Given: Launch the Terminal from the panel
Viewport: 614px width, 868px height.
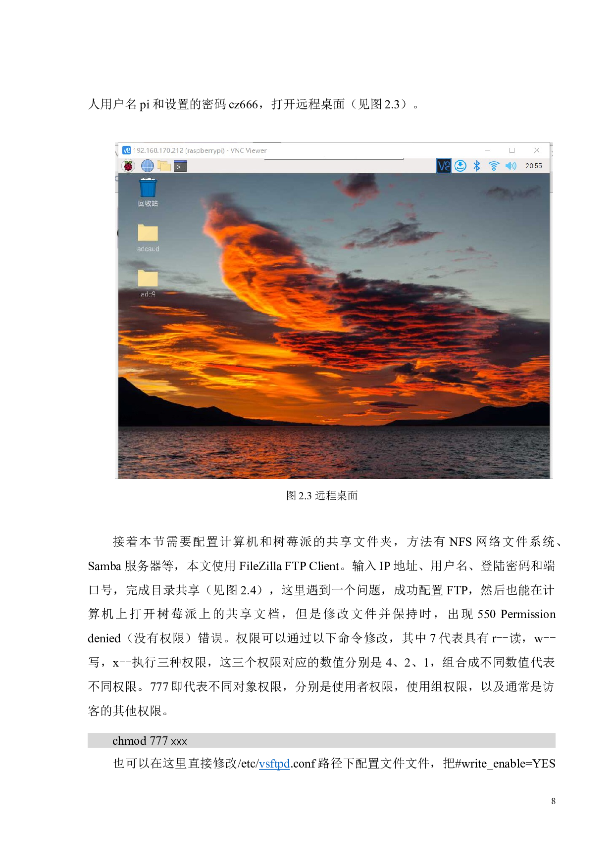Looking at the screenshot, I should click(x=180, y=166).
